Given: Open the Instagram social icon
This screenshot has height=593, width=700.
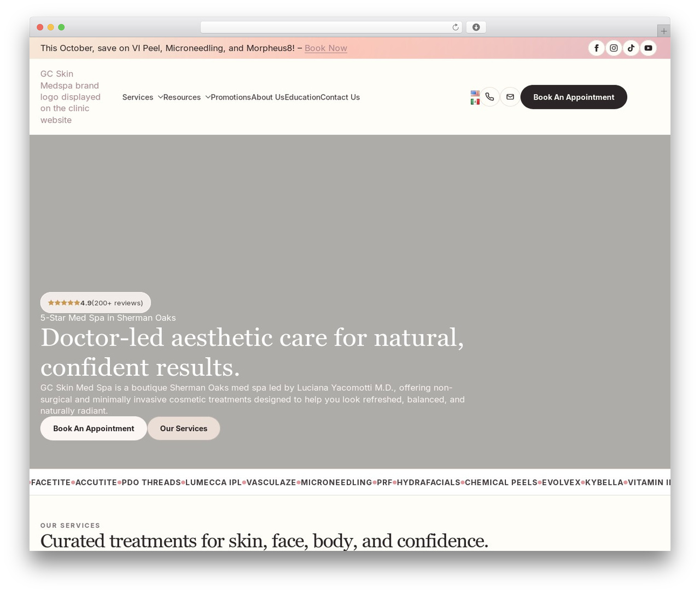Looking at the screenshot, I should 614,48.
